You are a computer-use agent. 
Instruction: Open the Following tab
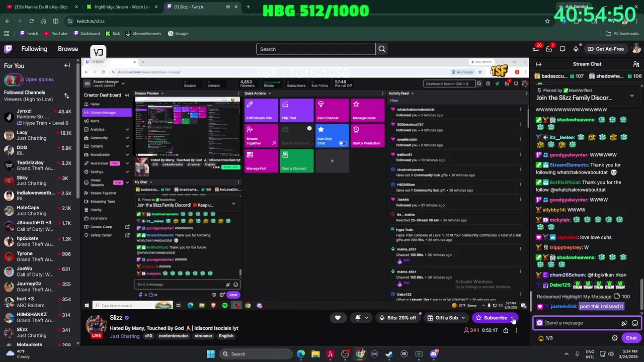[x=34, y=49]
